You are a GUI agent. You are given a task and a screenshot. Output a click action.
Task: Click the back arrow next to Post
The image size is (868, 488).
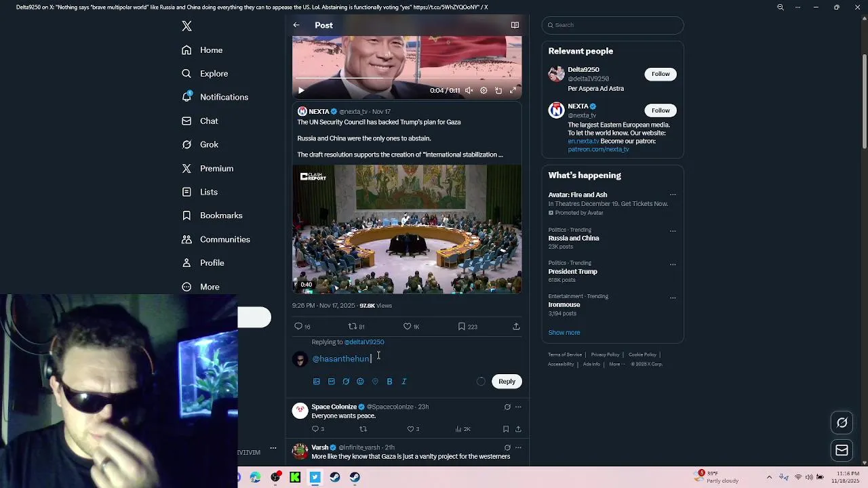tap(296, 25)
